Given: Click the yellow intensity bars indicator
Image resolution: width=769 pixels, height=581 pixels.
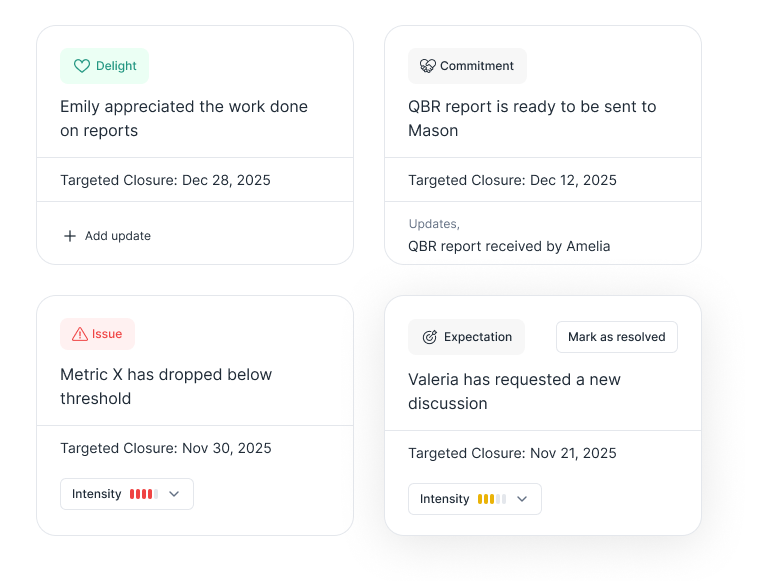Looking at the screenshot, I should point(492,499).
